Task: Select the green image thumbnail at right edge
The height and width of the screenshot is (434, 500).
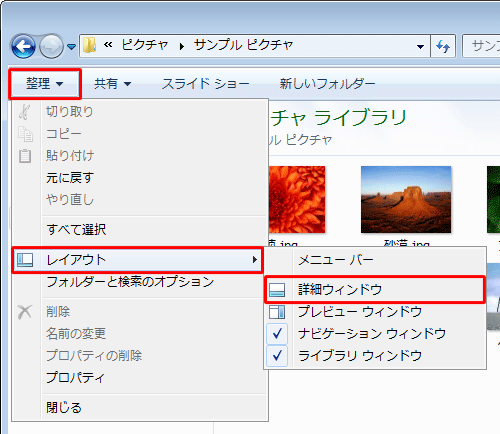Action: [x=494, y=199]
